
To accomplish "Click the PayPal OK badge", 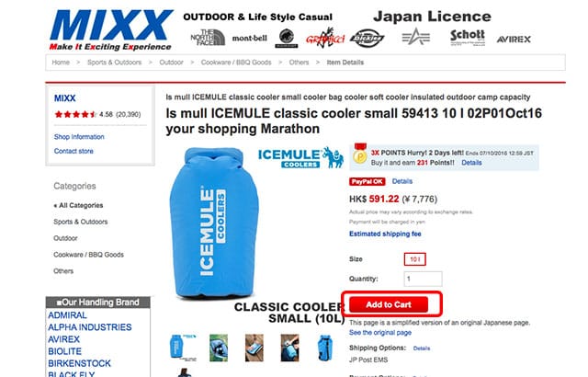I will (367, 181).
